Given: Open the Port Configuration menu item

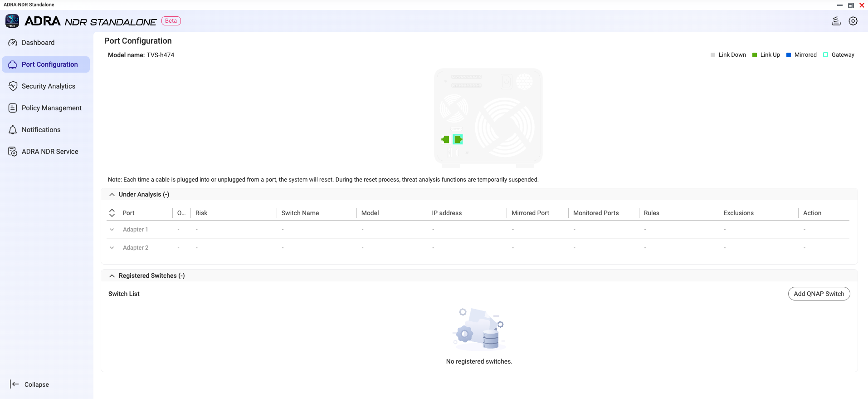Looking at the screenshot, I should point(49,64).
